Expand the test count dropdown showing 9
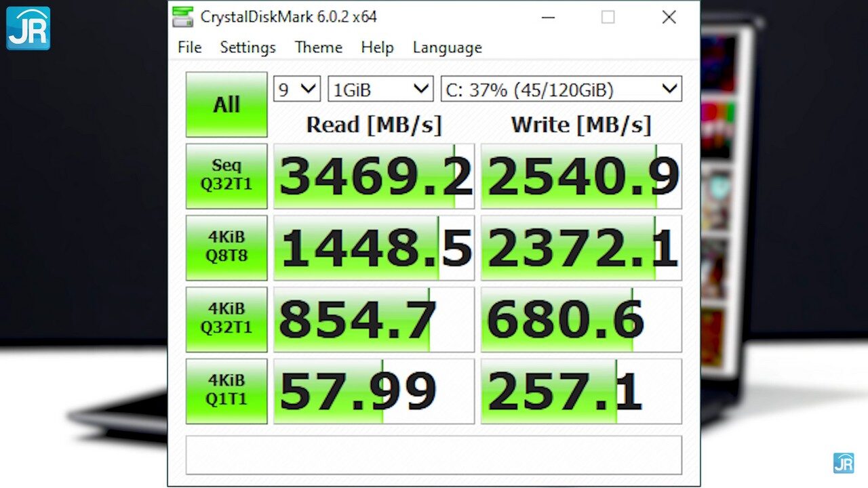The width and height of the screenshot is (868, 488). (297, 89)
